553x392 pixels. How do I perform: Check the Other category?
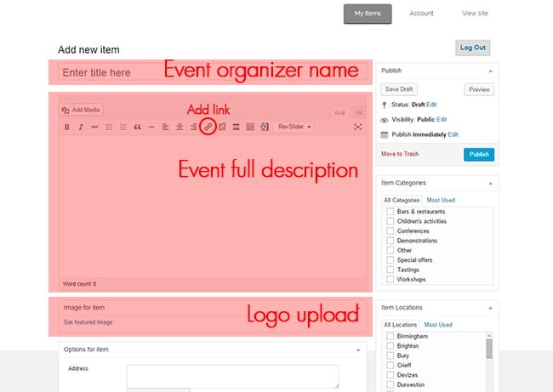[390, 250]
